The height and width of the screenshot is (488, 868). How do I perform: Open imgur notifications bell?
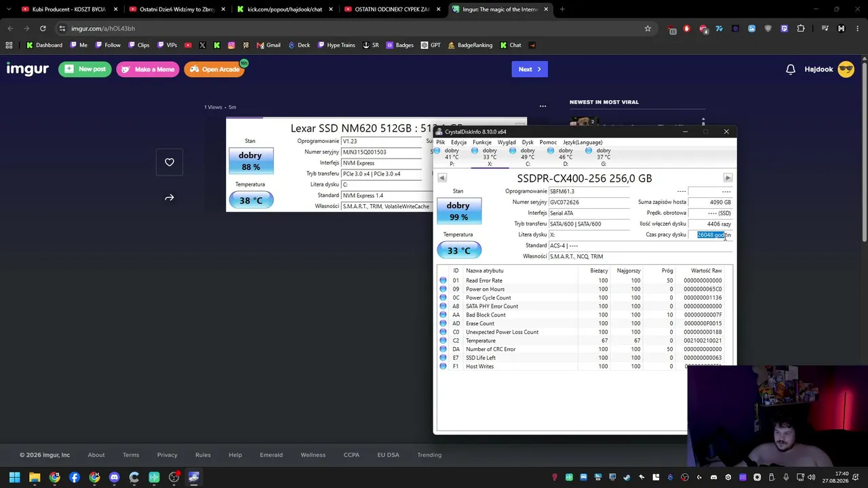click(x=791, y=69)
